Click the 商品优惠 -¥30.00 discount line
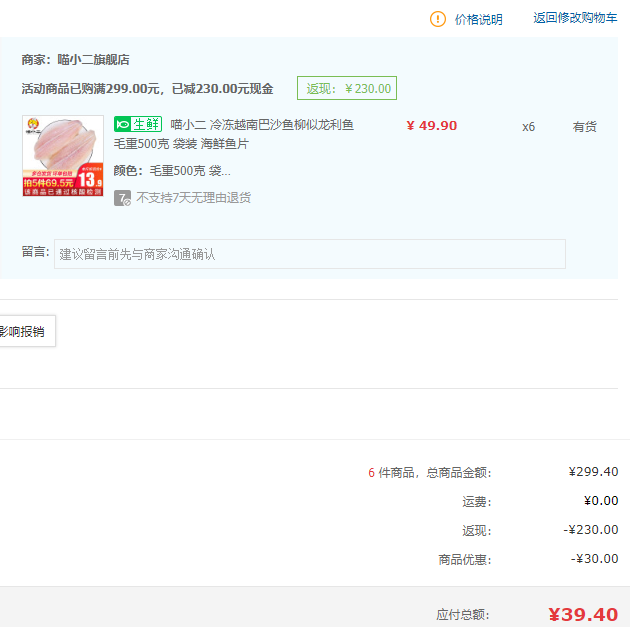630x627 pixels. tap(594, 559)
